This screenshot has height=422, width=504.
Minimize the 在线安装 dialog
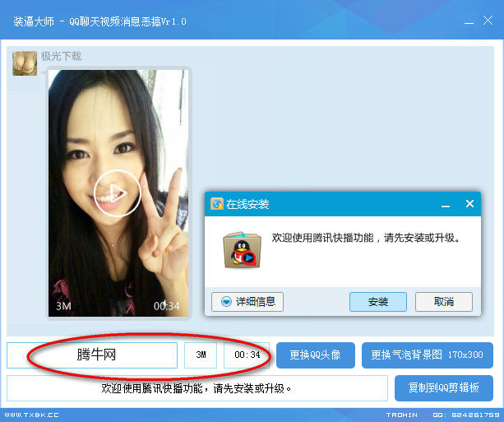[446, 205]
